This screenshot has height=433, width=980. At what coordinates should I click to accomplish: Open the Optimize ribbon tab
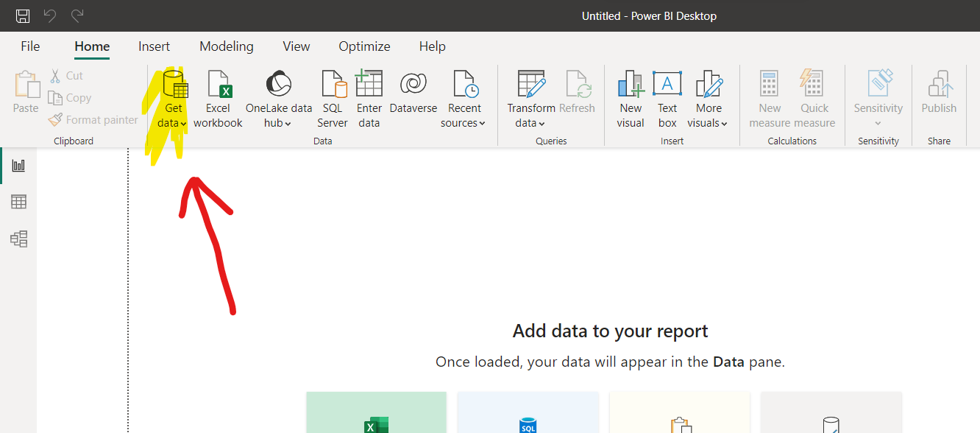[x=364, y=46]
